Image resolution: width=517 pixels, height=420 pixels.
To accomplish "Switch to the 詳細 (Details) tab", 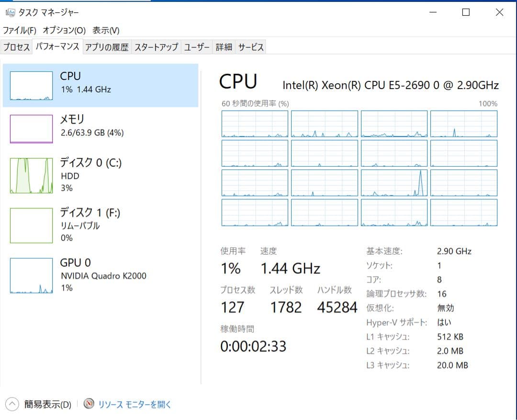I will tap(224, 46).
